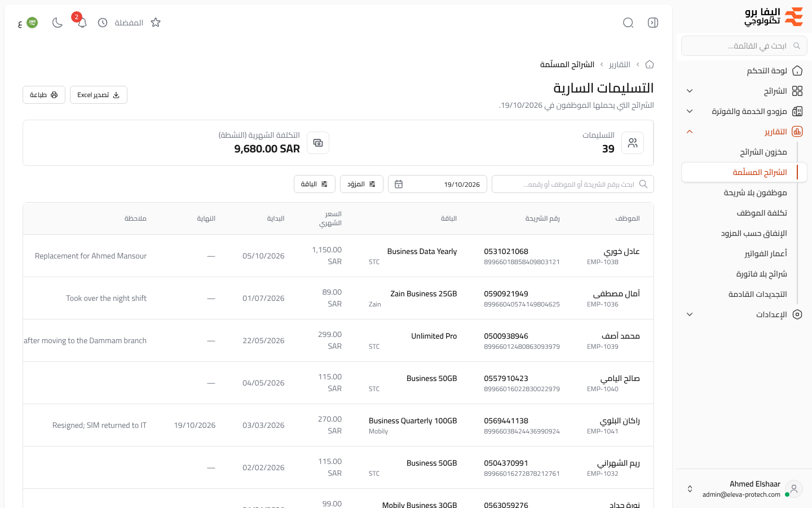Click the لوحة التحكم dashboard icon
Viewport: 812px width, 508px height.
click(x=797, y=71)
